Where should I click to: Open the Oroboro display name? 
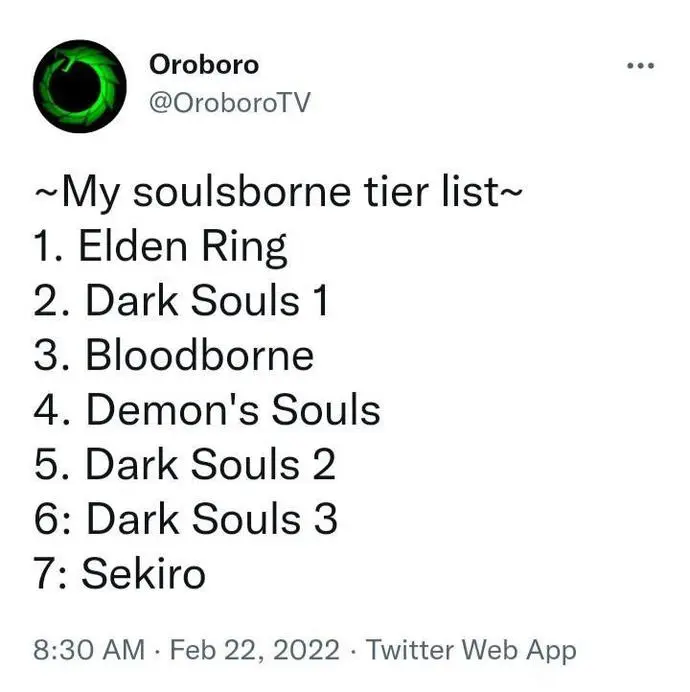(x=204, y=65)
